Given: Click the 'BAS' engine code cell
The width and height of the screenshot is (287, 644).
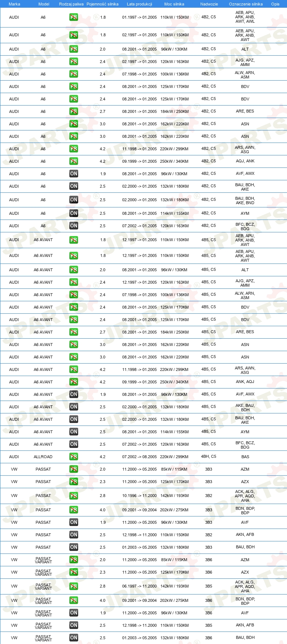Looking at the screenshot, I should pos(245,457).
